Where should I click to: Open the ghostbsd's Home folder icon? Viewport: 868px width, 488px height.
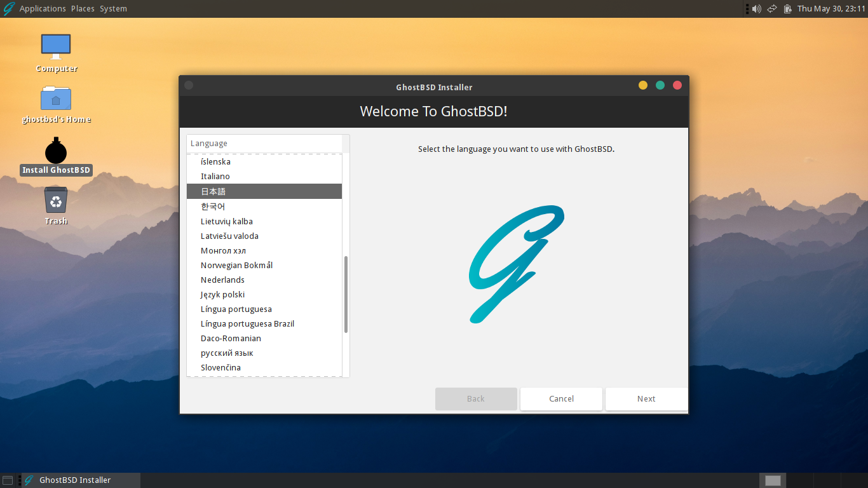click(x=56, y=97)
